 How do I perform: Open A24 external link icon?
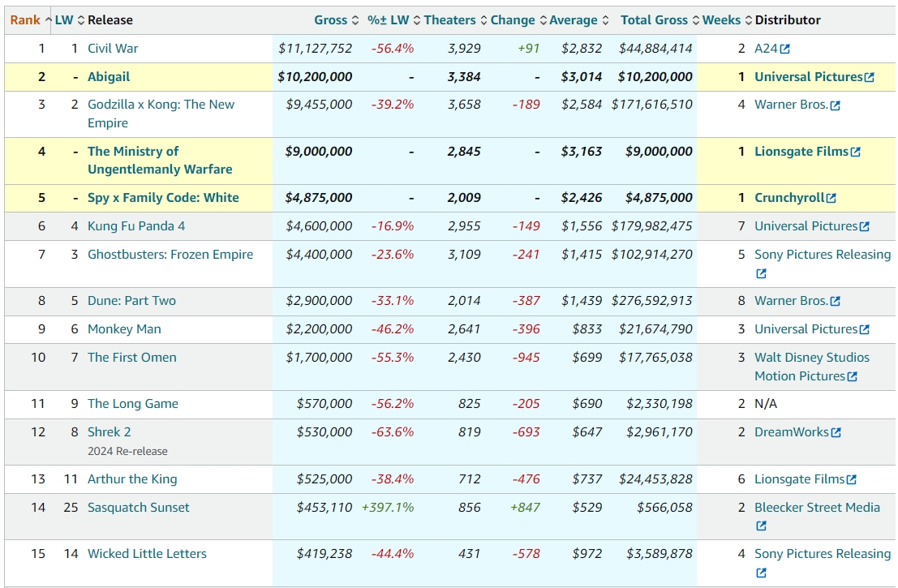point(785,49)
